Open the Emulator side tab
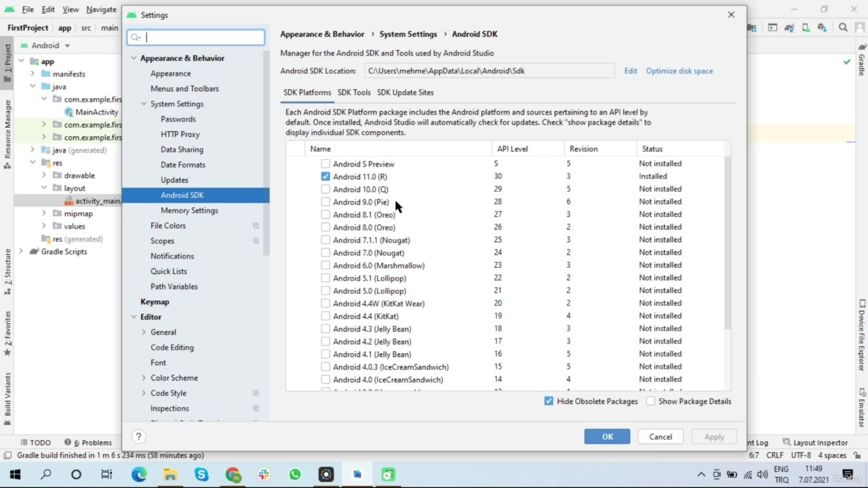This screenshot has height=488, width=868. [862, 407]
